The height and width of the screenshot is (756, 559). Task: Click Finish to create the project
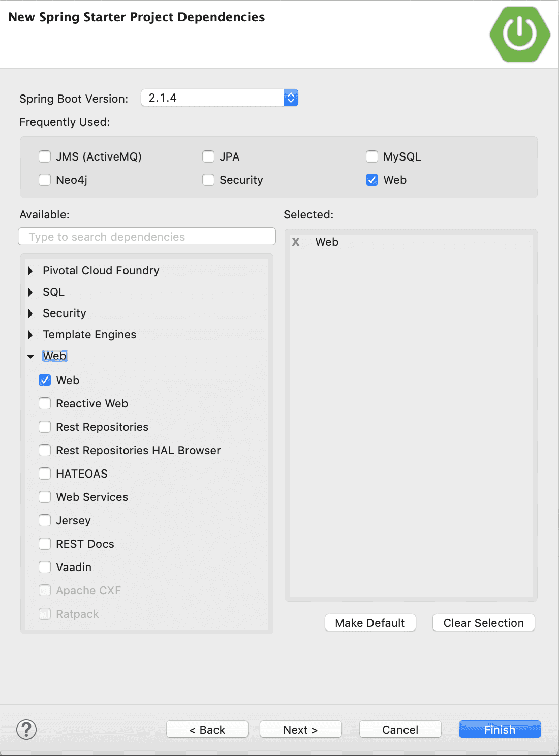click(499, 729)
